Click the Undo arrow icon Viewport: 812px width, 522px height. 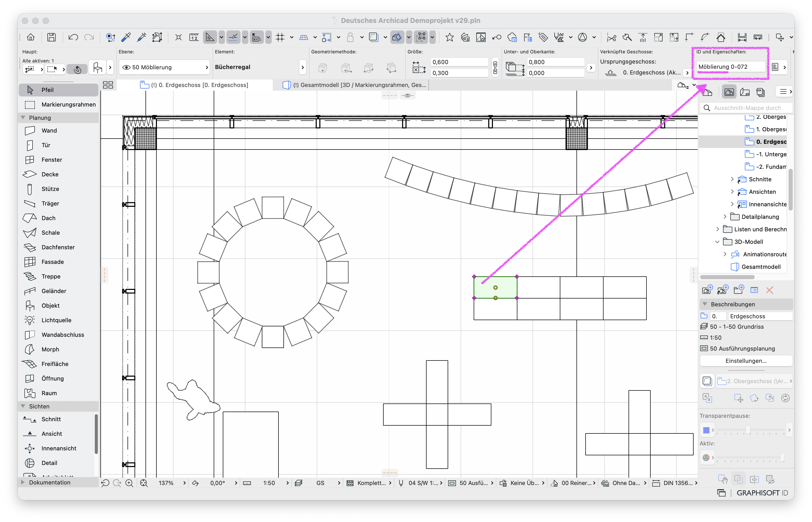point(73,37)
